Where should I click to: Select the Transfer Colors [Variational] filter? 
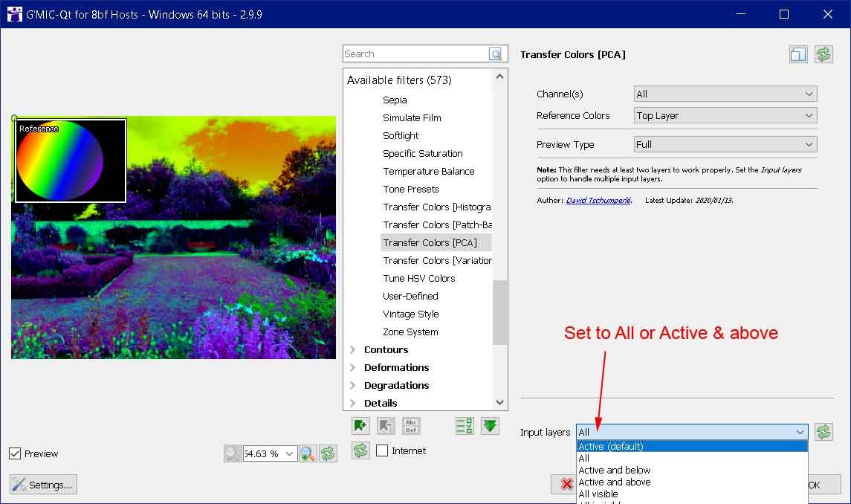tap(437, 261)
